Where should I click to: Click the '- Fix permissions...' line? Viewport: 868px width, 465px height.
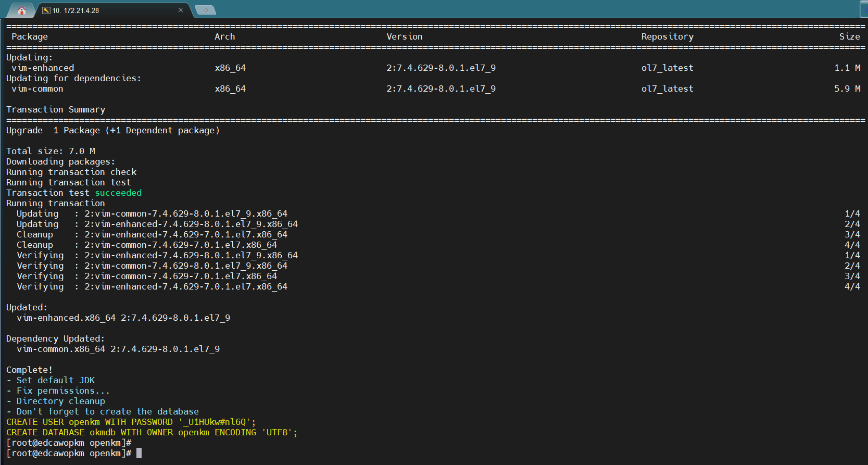(58, 391)
